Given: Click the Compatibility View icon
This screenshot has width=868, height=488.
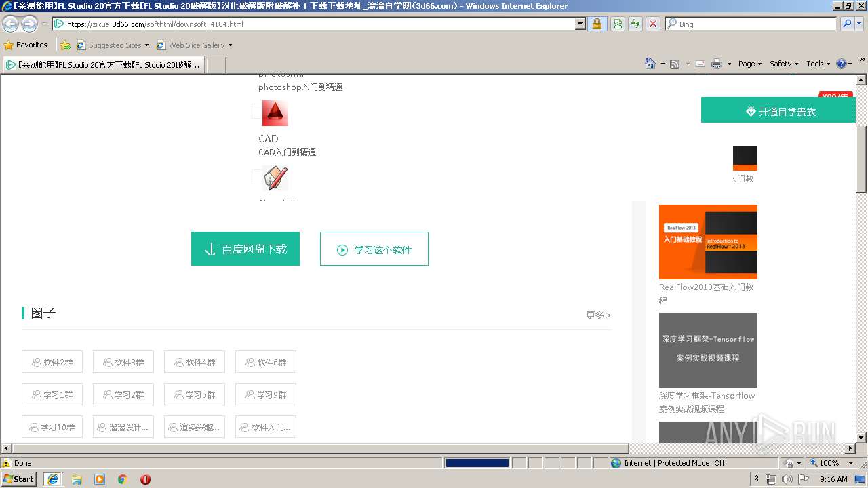Looking at the screenshot, I should coord(618,24).
